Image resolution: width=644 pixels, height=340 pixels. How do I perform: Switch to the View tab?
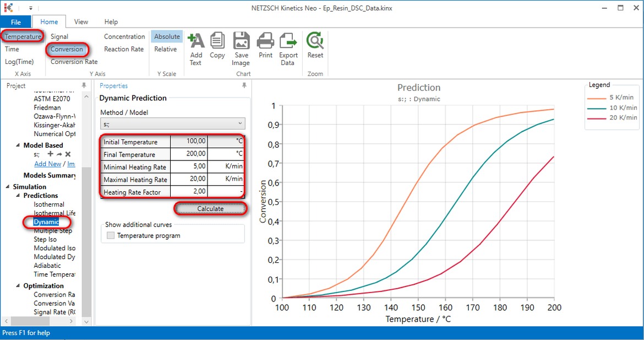coord(81,21)
